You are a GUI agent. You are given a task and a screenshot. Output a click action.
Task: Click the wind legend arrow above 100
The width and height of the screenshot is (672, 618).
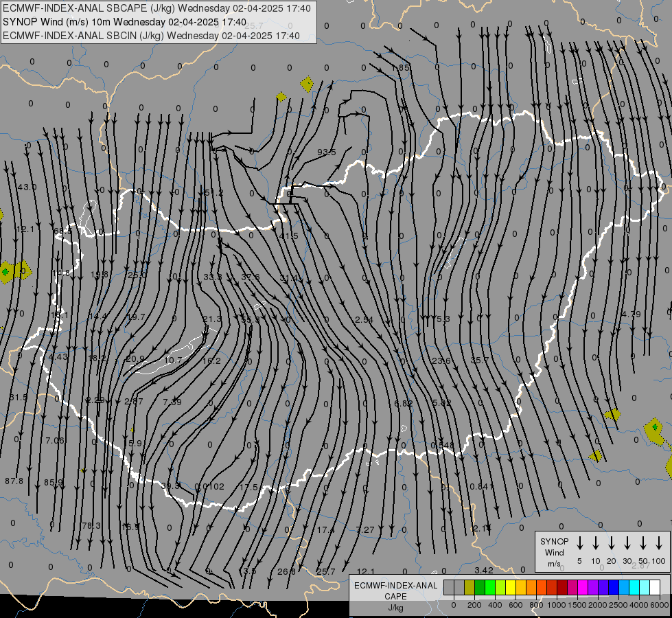click(659, 543)
